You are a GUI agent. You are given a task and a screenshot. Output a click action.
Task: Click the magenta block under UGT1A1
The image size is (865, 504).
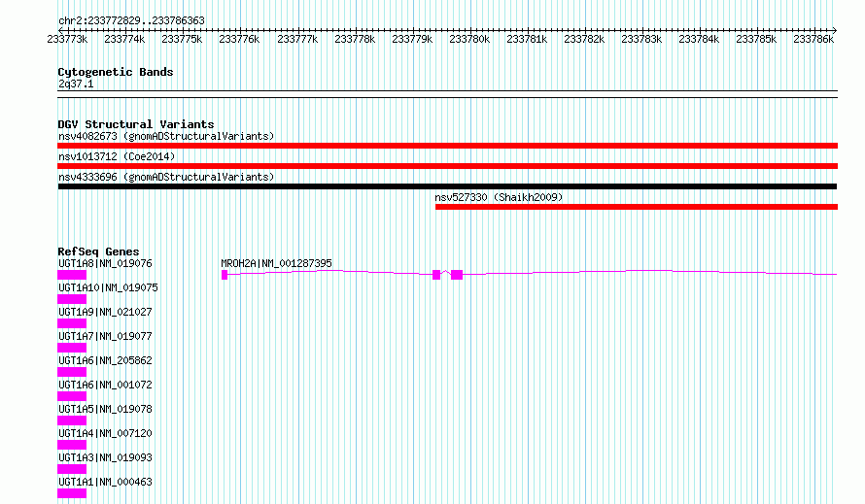(72, 493)
